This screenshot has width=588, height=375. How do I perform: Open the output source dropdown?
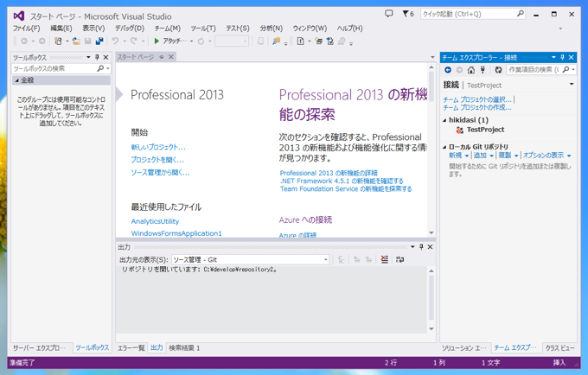(x=325, y=259)
